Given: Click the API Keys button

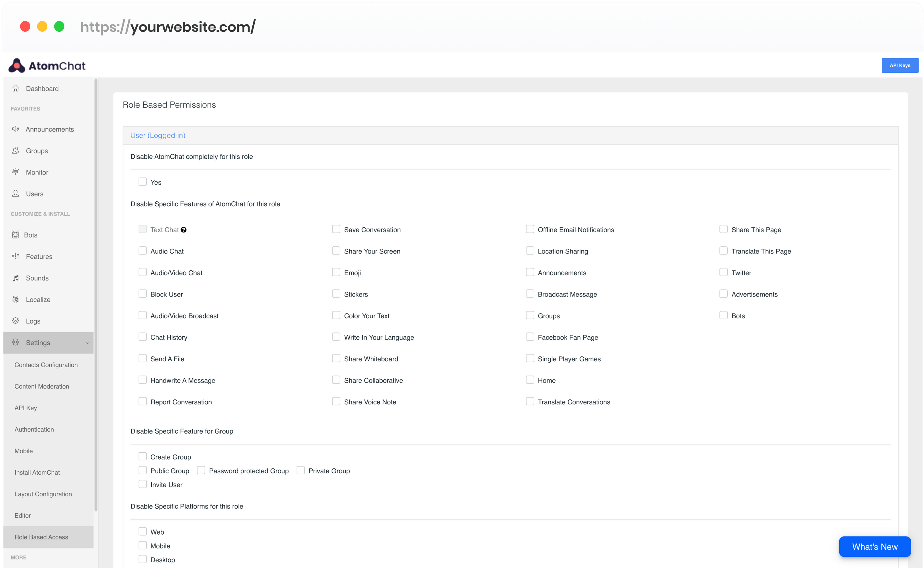Looking at the screenshot, I should click(900, 65).
